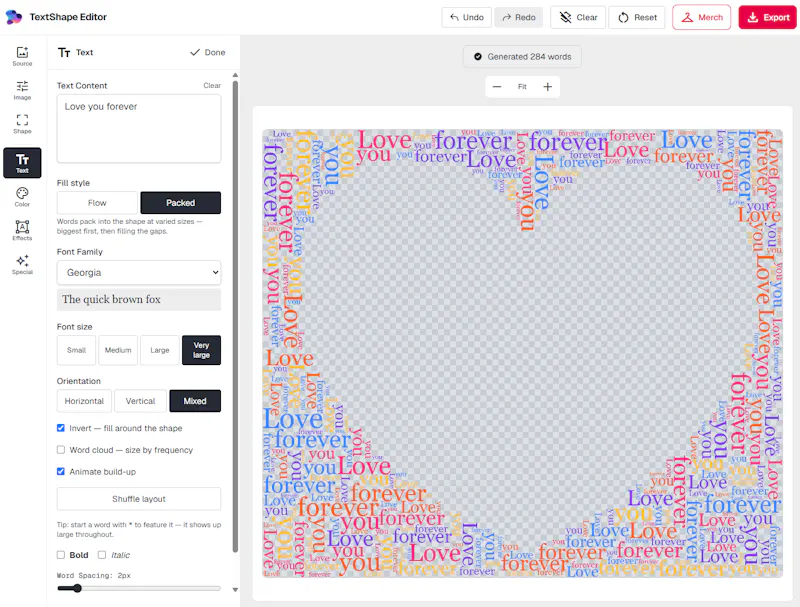
Task: Open the Source sidebar panel
Action: [x=22, y=56]
